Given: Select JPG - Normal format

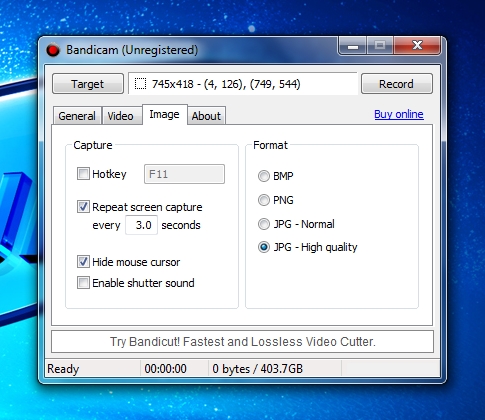Looking at the screenshot, I should (x=264, y=224).
